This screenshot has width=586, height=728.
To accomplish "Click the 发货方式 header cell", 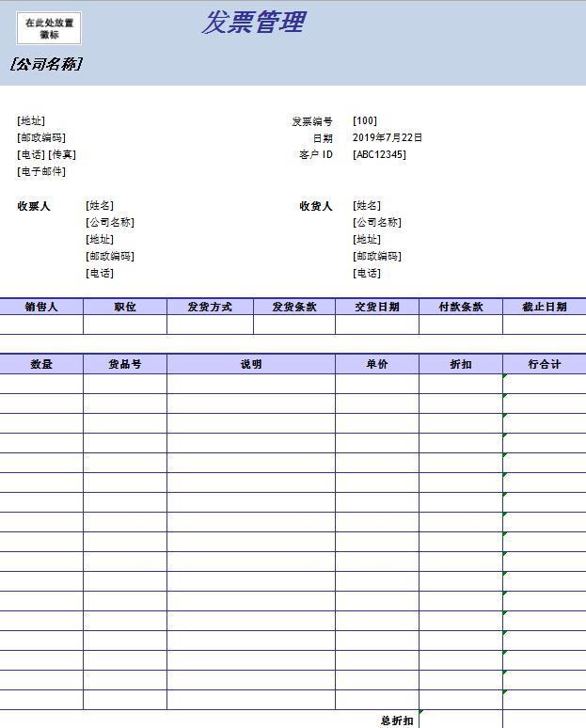I will coord(210,307).
